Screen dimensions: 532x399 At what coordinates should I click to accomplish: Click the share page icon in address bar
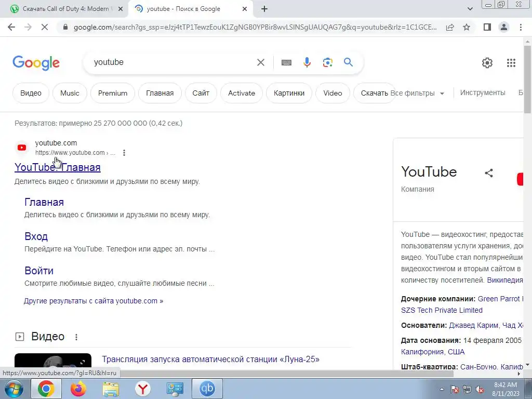(450, 27)
